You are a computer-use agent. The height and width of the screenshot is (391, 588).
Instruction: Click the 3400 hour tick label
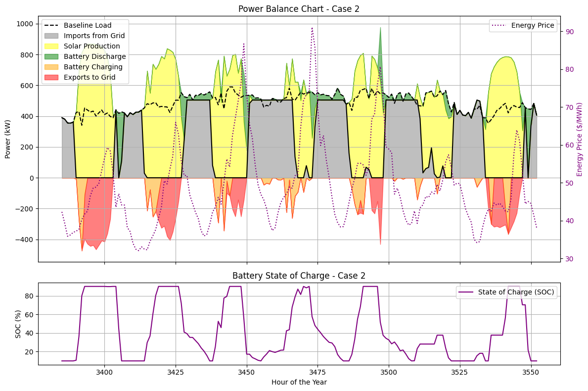click(104, 372)
